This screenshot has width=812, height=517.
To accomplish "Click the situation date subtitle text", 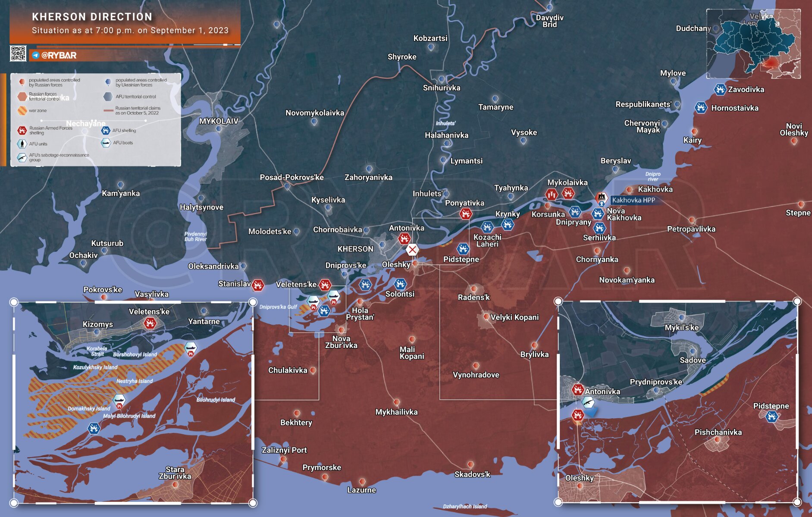I will tap(130, 30).
